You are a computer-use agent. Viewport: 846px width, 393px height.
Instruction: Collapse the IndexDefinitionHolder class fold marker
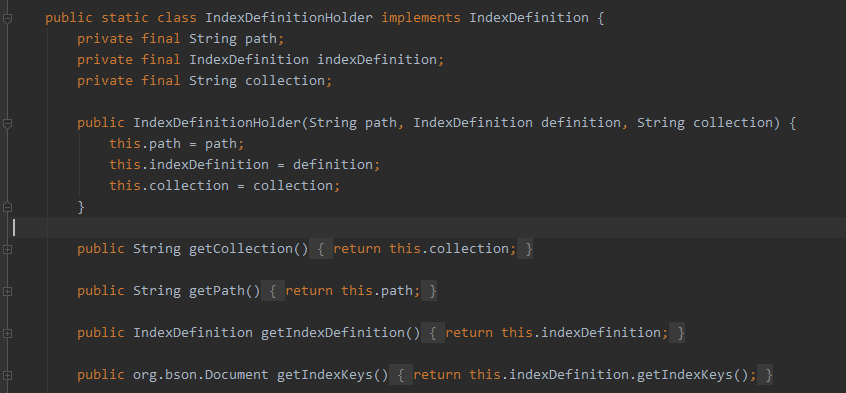[7, 18]
